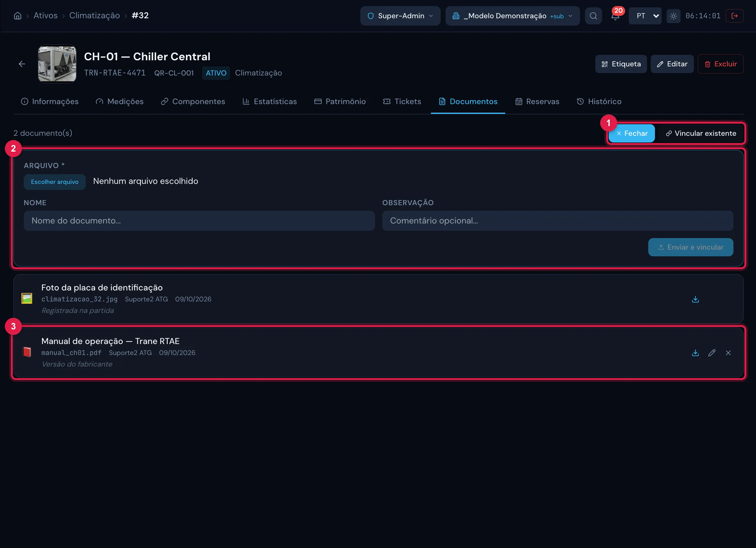Screen dimensions: 756x548
Task: Switch to the Tickets tab
Action: (402, 101)
